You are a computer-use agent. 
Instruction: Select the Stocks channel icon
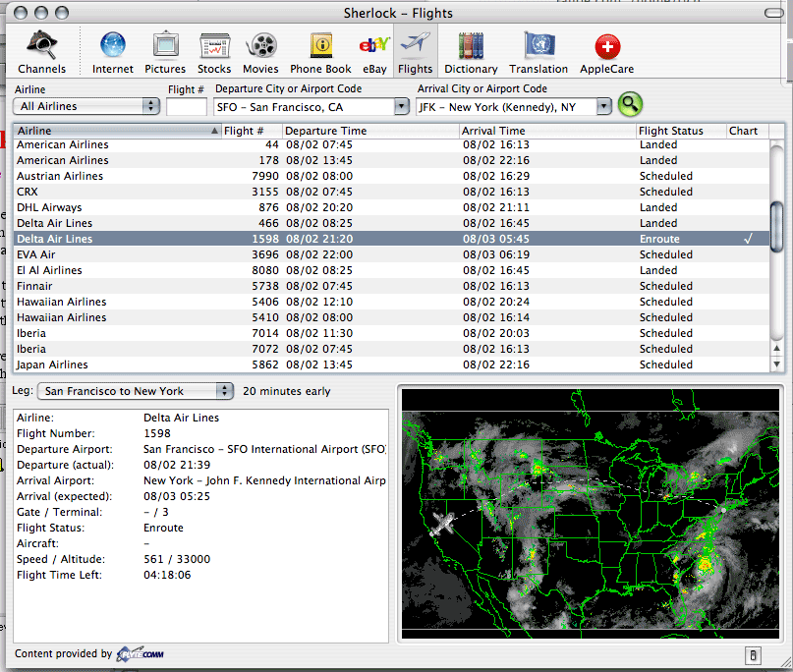214,52
